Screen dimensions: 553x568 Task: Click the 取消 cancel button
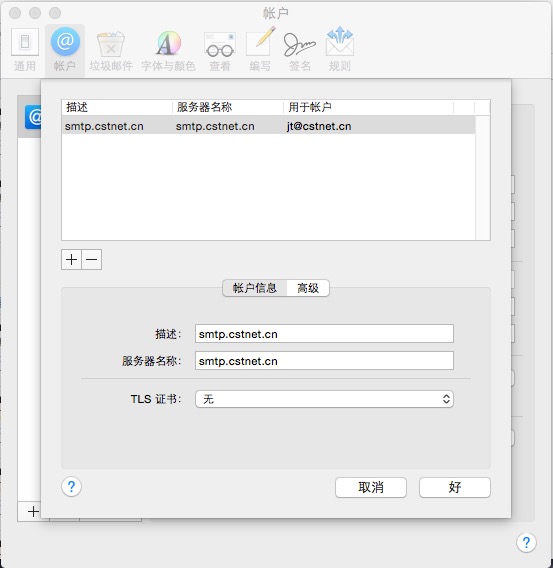tap(371, 487)
